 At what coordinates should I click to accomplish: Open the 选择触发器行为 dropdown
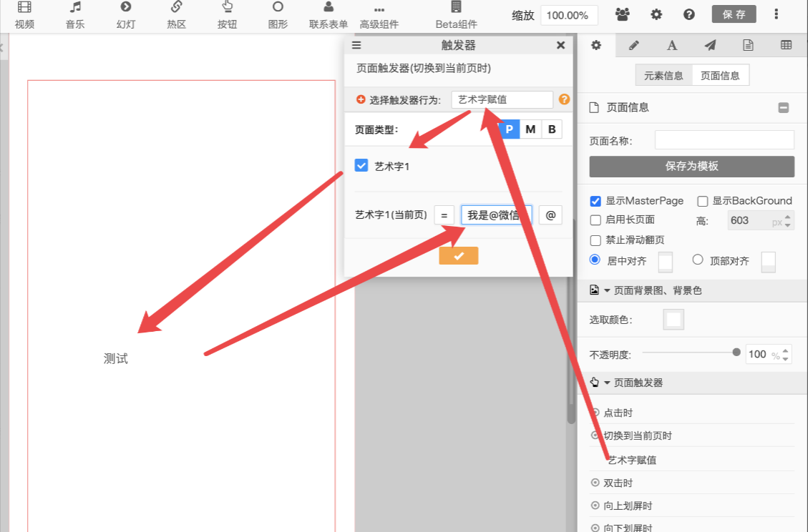pos(502,100)
